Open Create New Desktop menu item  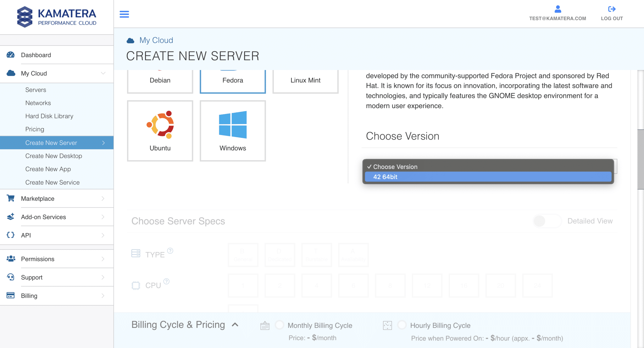point(54,156)
